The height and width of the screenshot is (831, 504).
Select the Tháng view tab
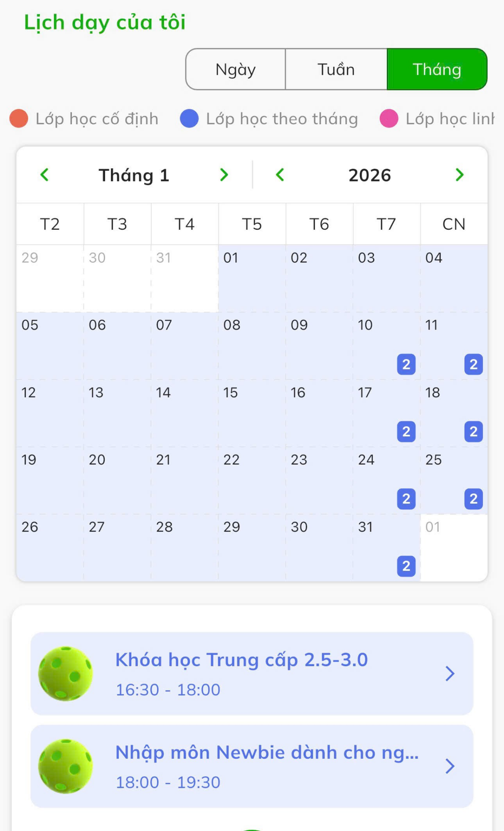click(x=437, y=69)
